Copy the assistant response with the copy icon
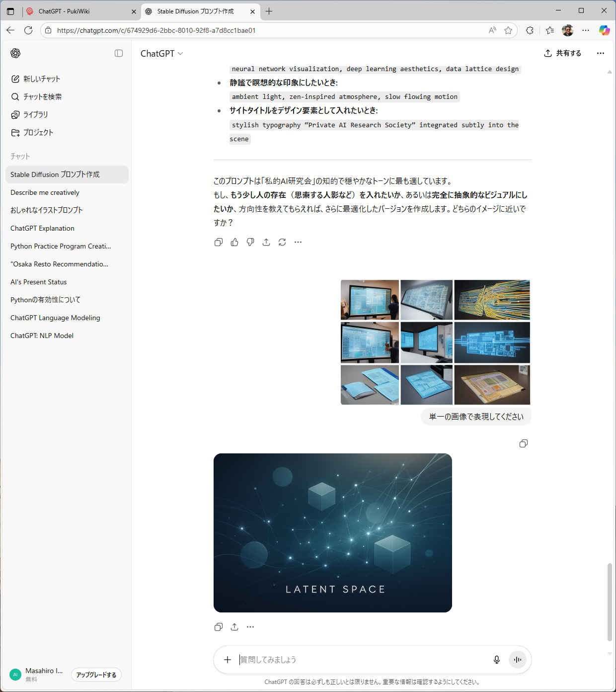The image size is (616, 692). 219,242
